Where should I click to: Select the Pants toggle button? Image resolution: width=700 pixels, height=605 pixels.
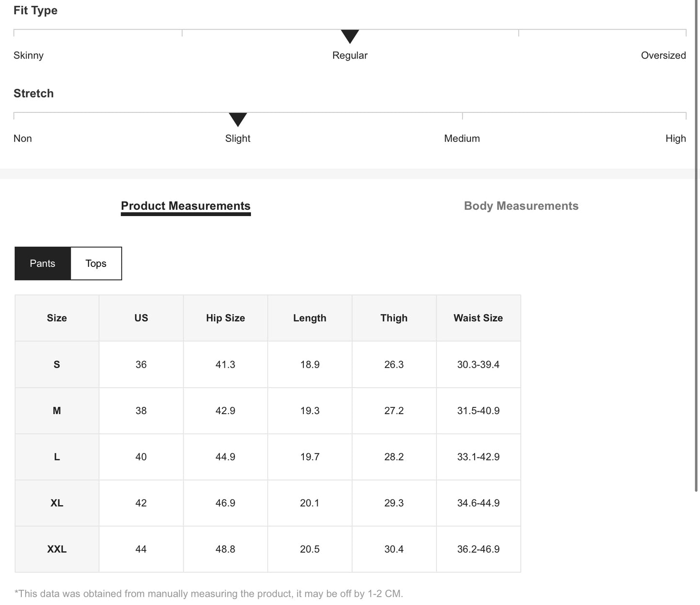click(43, 264)
